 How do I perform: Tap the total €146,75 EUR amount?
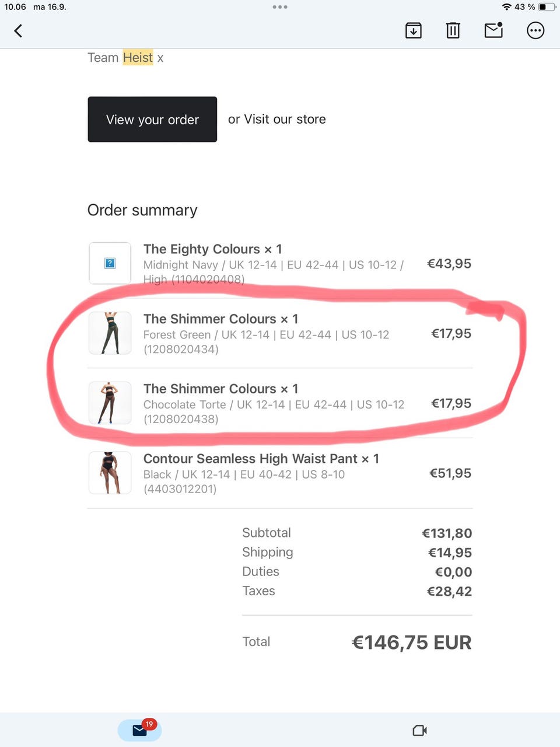(x=412, y=642)
